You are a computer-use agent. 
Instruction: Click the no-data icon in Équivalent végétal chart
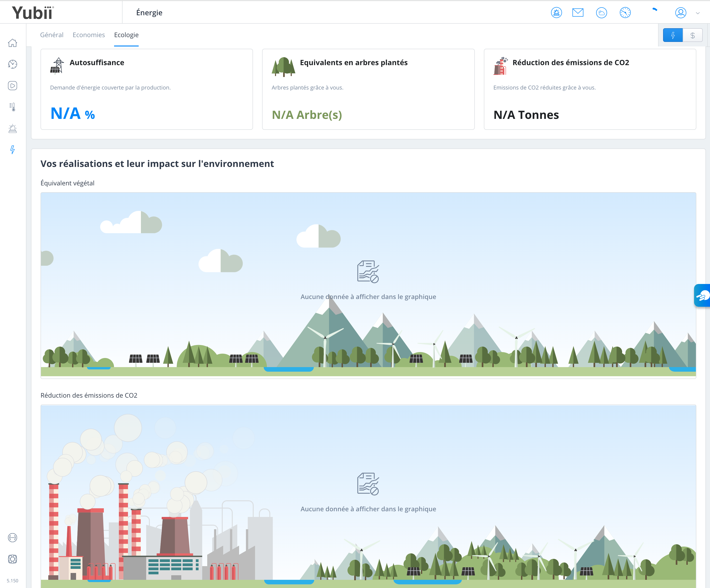[x=368, y=271]
